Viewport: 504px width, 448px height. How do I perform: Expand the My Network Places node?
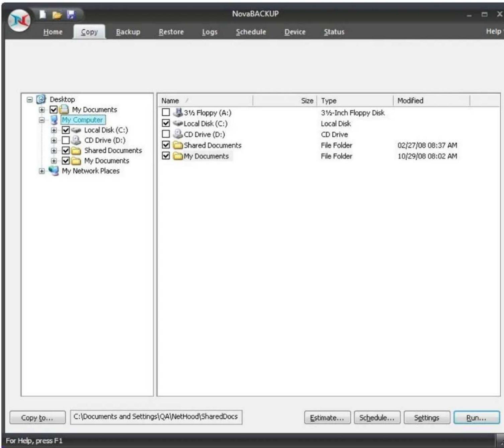(x=42, y=171)
